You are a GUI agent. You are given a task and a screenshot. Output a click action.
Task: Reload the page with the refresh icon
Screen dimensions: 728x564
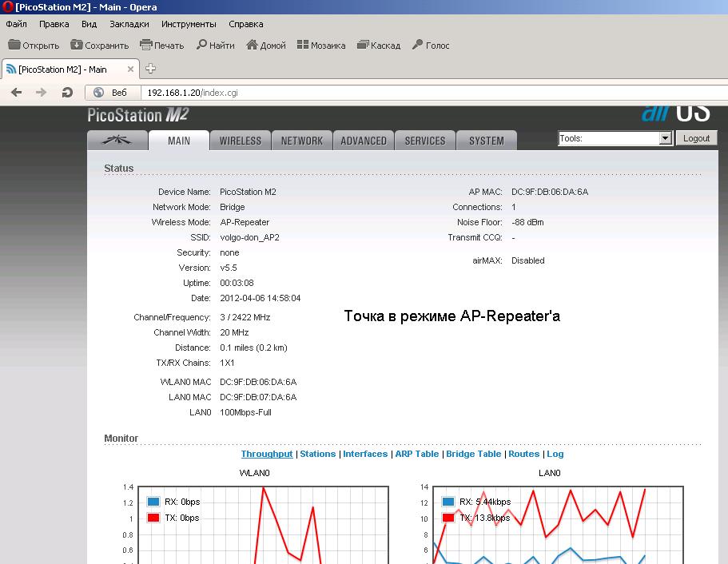coord(67,93)
